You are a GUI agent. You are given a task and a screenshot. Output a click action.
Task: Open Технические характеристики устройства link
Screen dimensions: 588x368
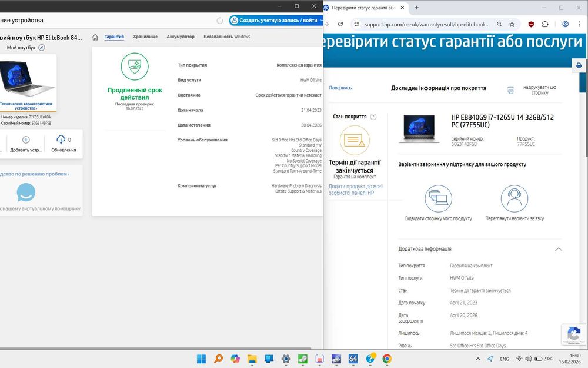(x=26, y=106)
